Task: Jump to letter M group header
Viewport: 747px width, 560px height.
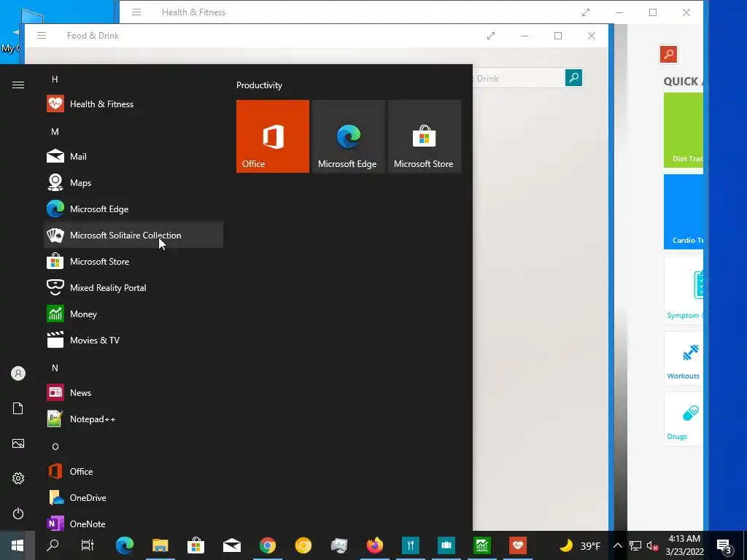Action: pos(55,131)
